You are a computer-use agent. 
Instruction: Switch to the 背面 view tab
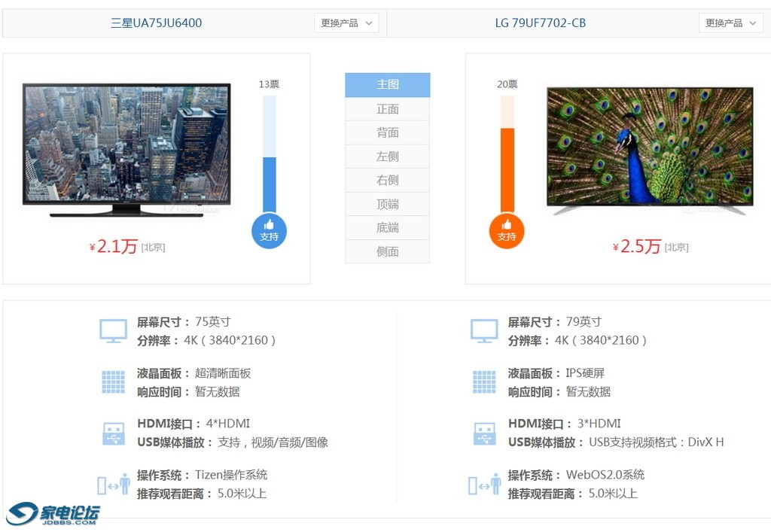[387, 132]
